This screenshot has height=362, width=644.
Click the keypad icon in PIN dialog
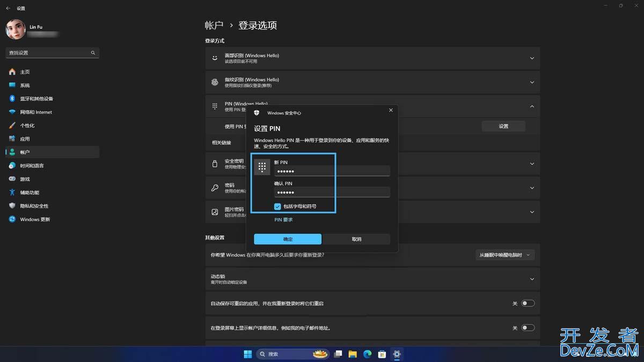pos(262,167)
